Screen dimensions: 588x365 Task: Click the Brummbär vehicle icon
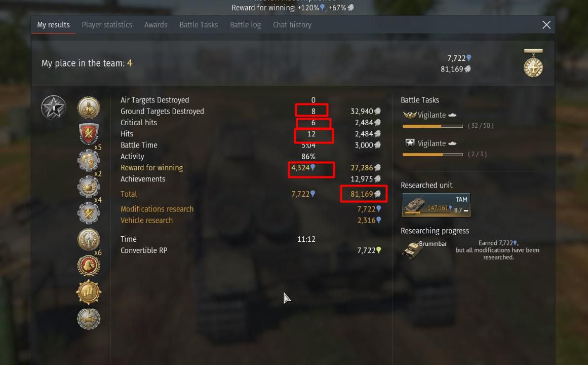tap(412, 250)
